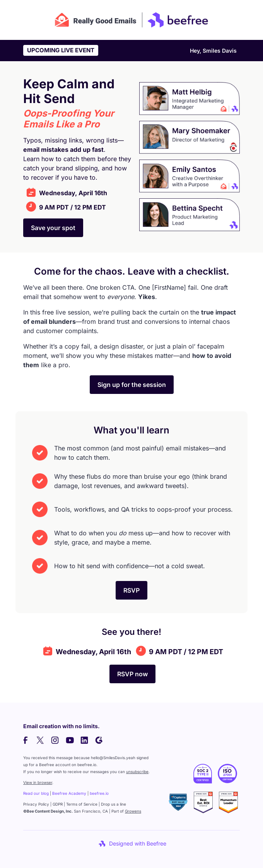Image resolution: width=263 pixels, height=868 pixels.
Task: Select Matt Helbig's speaker photo
Action: (155, 98)
